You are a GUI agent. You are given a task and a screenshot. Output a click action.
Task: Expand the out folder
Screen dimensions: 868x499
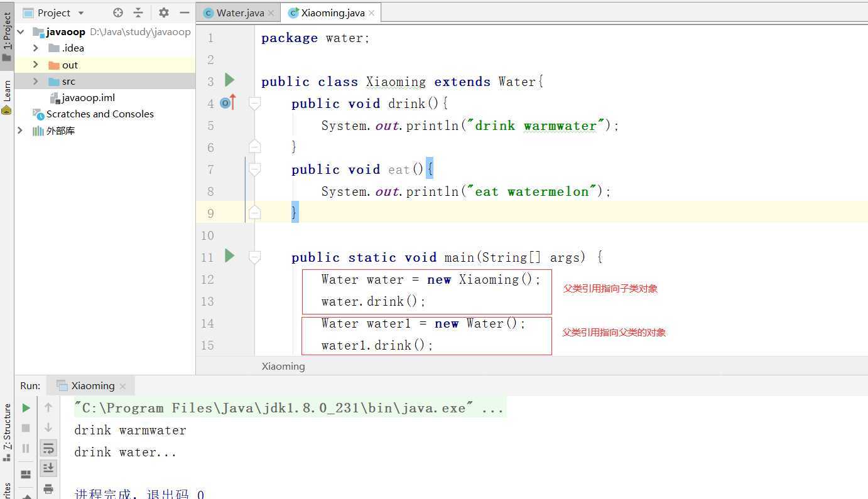[36, 65]
